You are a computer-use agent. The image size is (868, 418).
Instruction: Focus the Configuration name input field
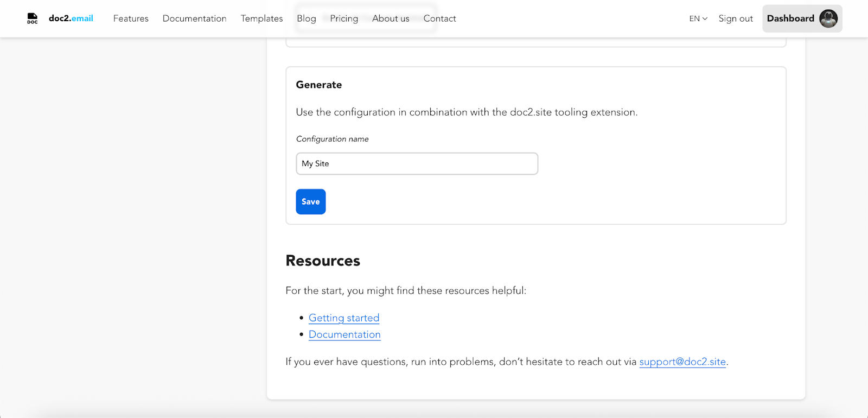pyautogui.click(x=417, y=163)
